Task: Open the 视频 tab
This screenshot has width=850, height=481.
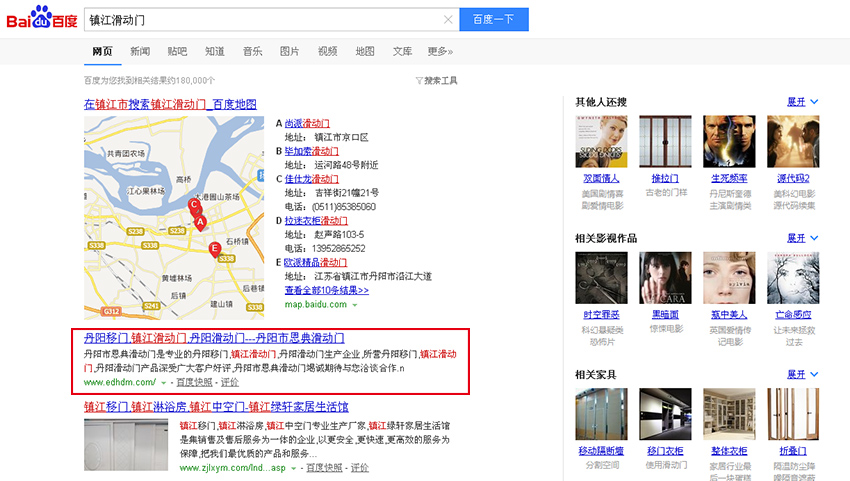Action: [x=327, y=52]
